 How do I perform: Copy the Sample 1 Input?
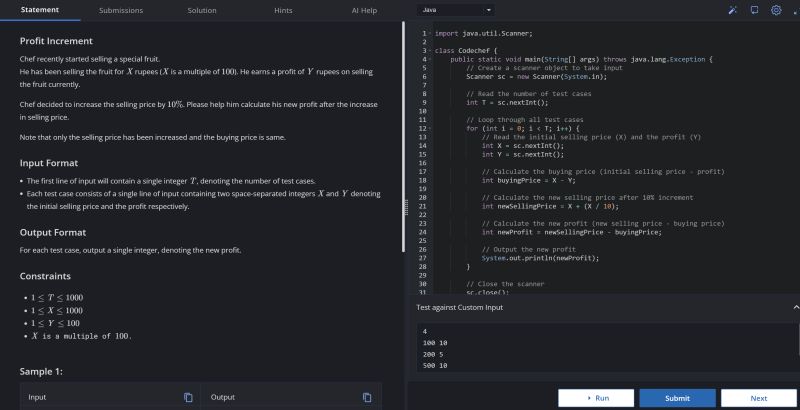click(187, 398)
